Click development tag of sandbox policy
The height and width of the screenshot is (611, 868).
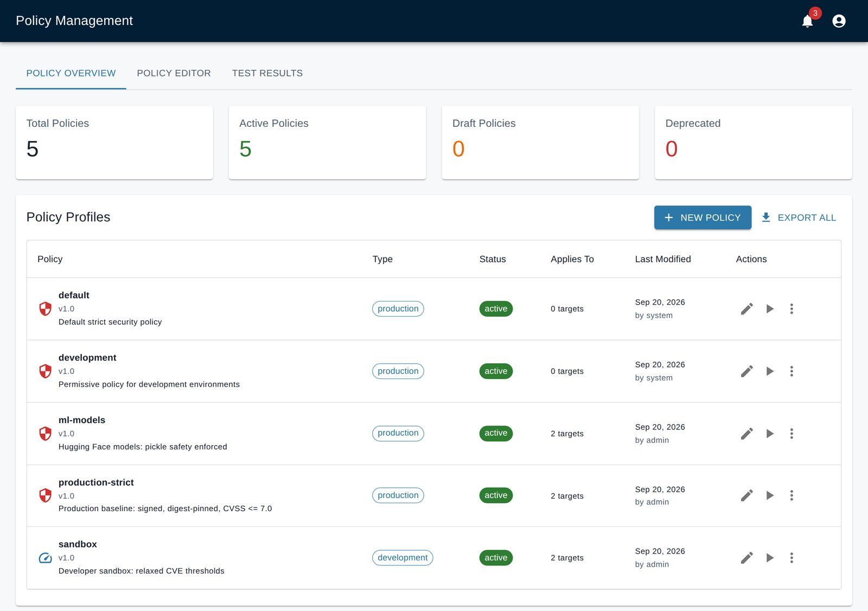(x=403, y=558)
